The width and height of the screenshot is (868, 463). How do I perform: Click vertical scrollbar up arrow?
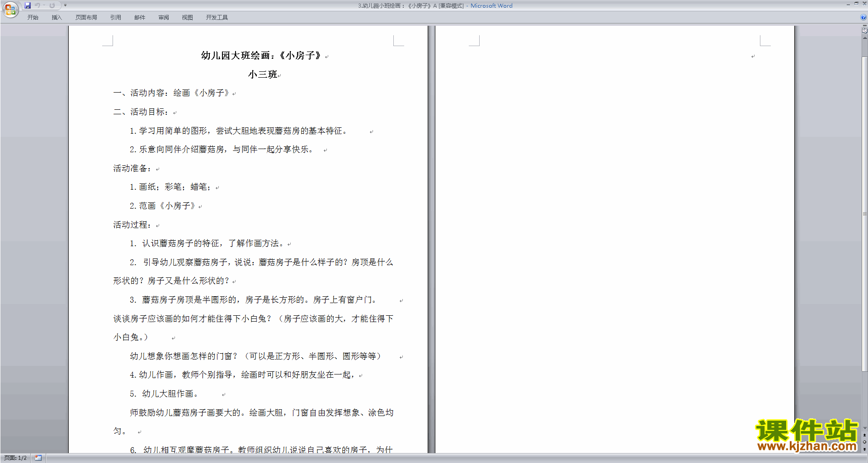[864, 38]
